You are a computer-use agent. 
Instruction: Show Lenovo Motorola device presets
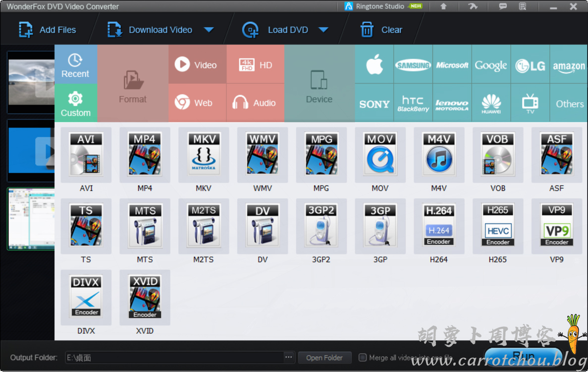[x=452, y=103]
